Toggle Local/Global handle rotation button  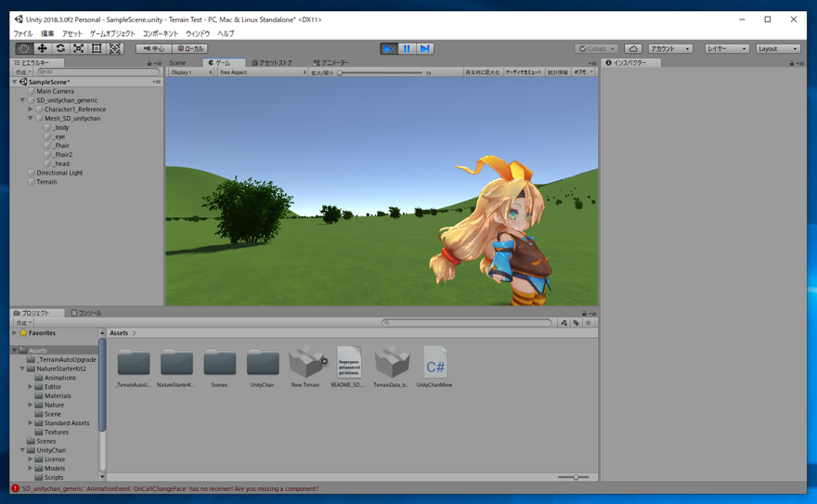[190, 48]
